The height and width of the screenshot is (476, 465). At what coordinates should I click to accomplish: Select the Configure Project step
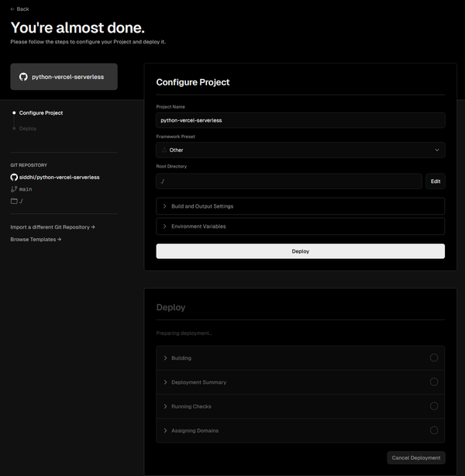pyautogui.click(x=40, y=113)
